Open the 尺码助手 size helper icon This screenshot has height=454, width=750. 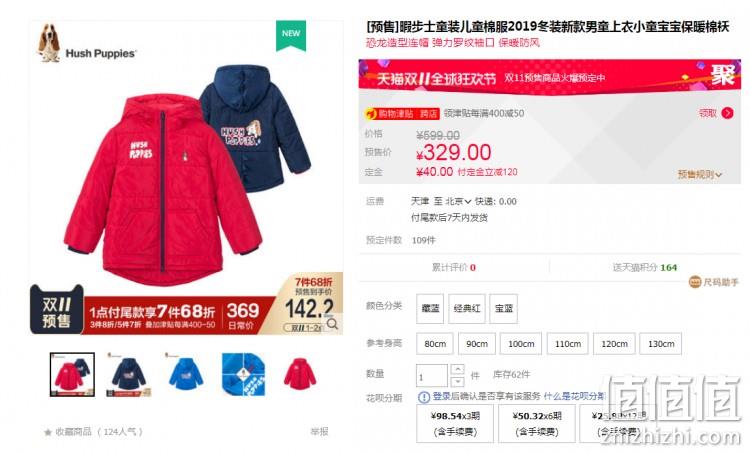695,282
